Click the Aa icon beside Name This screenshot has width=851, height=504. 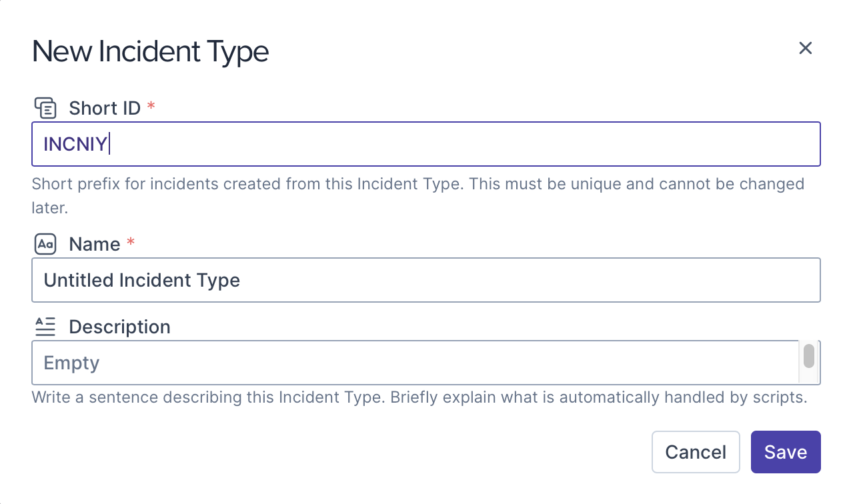click(x=45, y=245)
